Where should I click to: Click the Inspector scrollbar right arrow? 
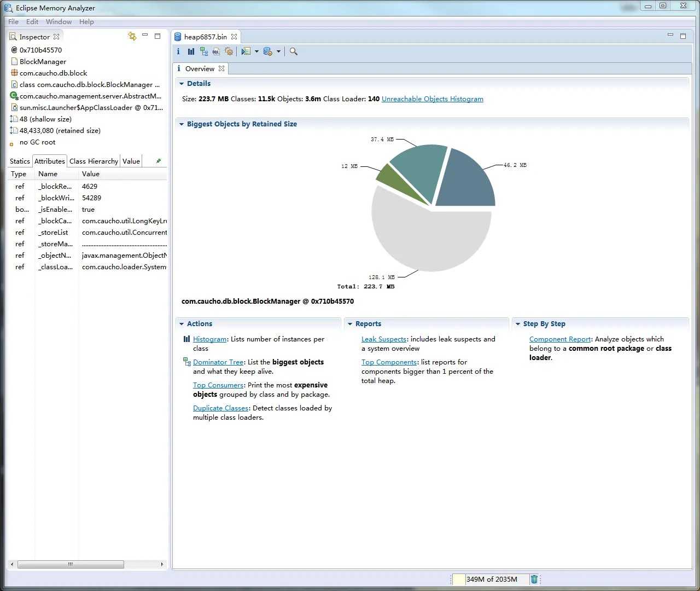point(162,564)
